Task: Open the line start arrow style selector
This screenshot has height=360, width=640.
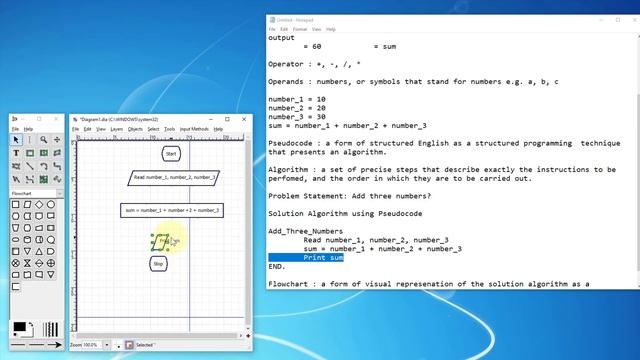Action: tap(17, 345)
